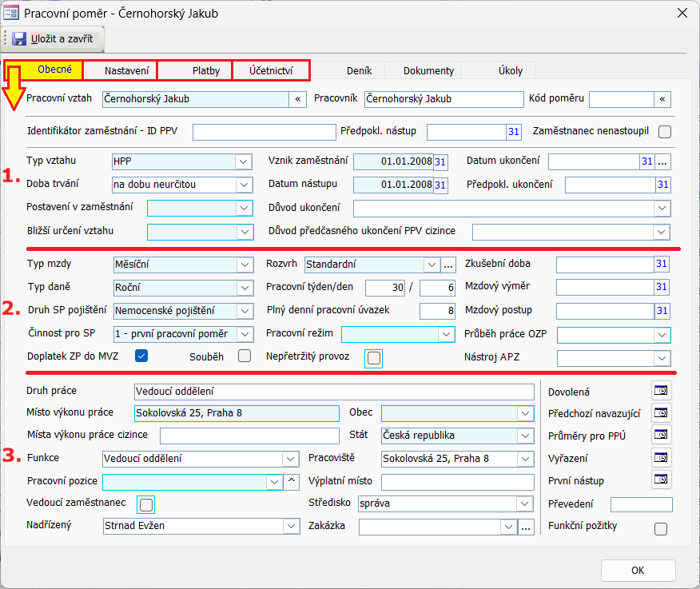This screenshot has width=700, height=589.
Task: Open the Vyřazení detail icon
Action: pyautogui.click(x=662, y=458)
